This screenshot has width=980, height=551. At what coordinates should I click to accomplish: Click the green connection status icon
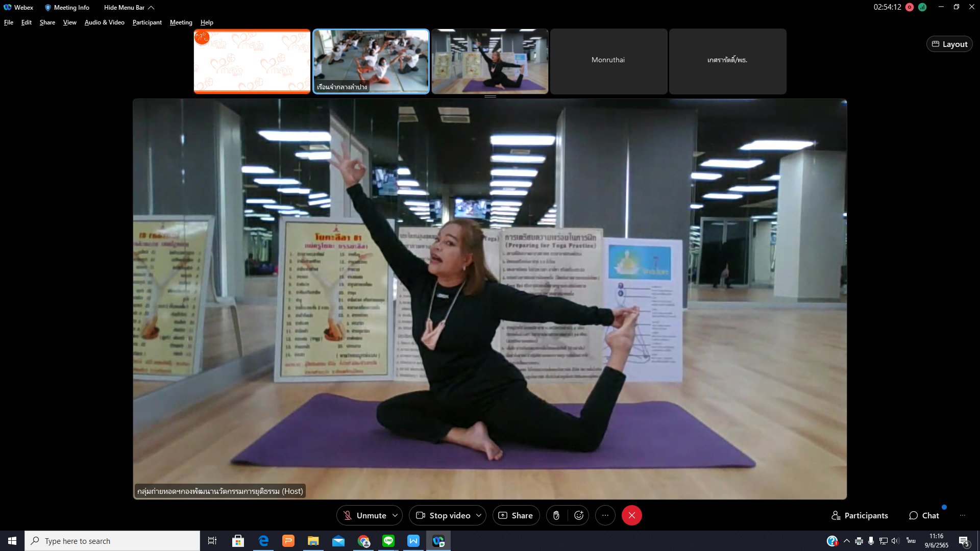922,7
